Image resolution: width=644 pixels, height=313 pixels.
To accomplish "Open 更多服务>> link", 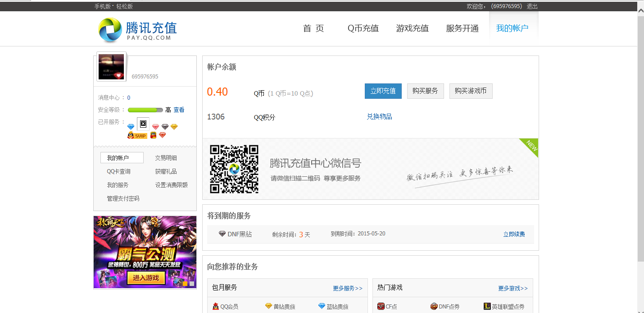I will click(x=348, y=288).
